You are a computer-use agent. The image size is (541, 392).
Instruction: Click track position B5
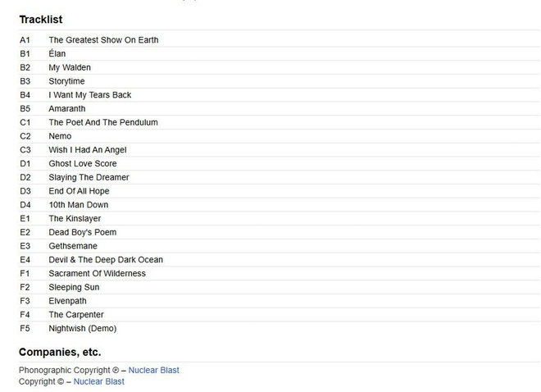(25, 109)
